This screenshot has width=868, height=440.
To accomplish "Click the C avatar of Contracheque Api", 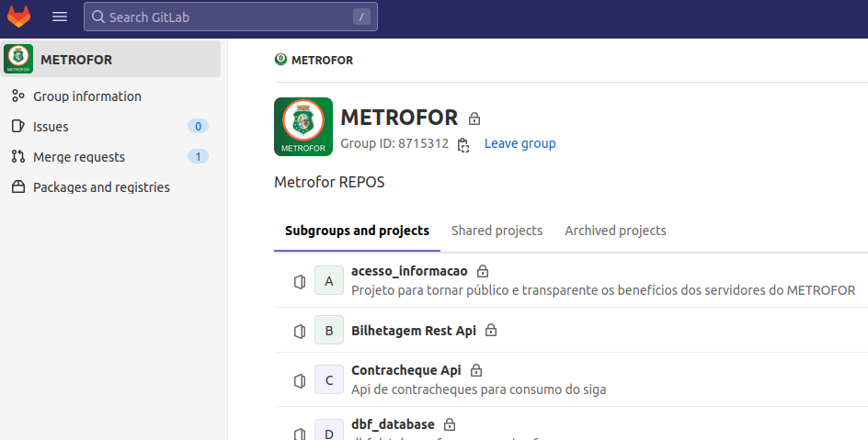I will tap(329, 379).
